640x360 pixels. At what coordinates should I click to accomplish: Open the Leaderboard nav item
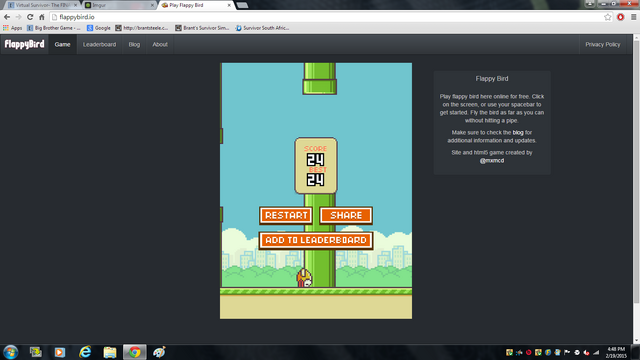99,44
